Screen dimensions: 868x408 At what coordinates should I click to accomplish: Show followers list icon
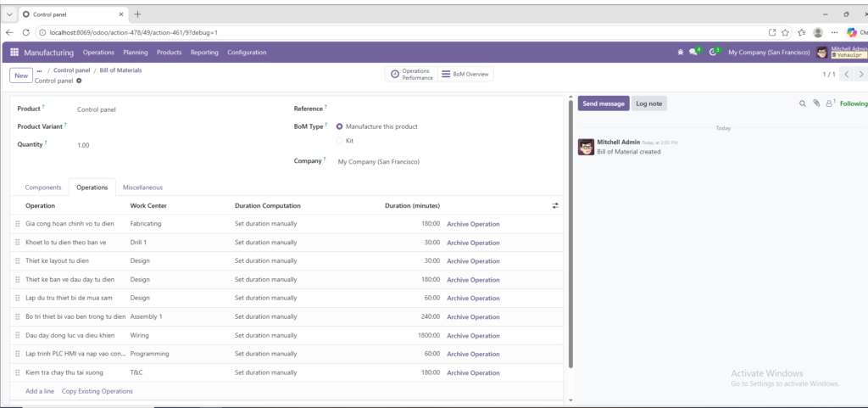point(829,103)
